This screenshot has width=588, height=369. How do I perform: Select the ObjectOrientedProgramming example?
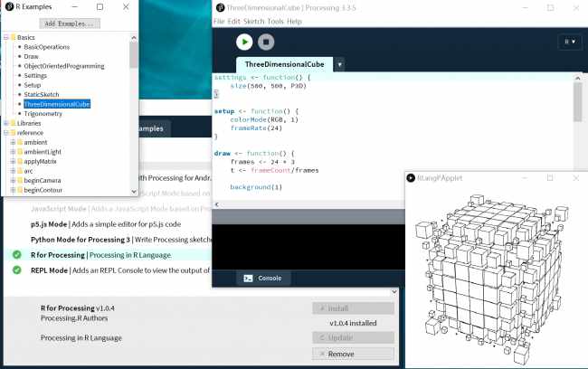pos(64,66)
